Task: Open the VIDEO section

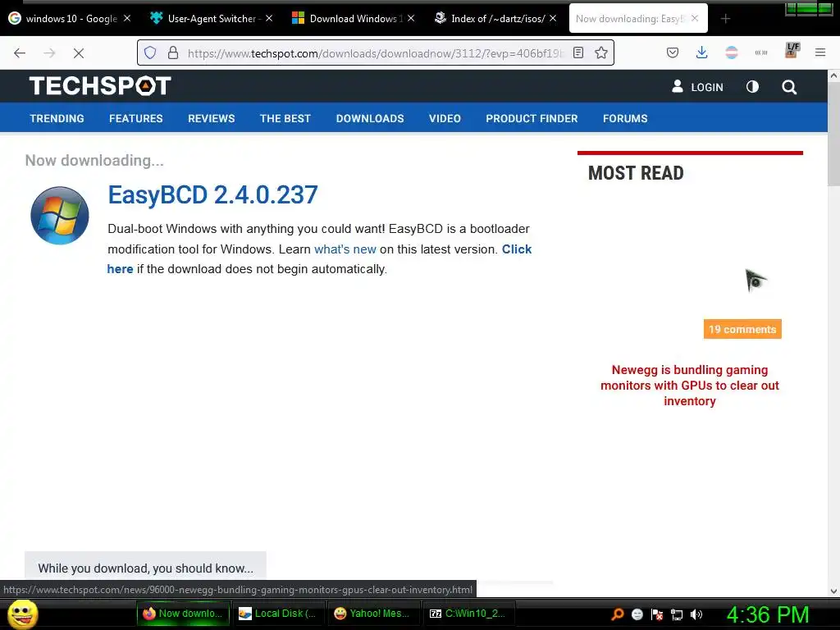Action: click(445, 118)
